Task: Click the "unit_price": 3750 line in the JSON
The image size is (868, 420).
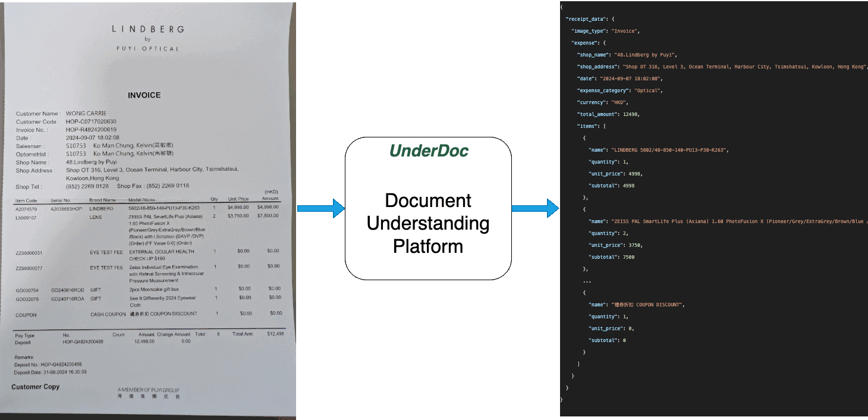Action: [616, 245]
